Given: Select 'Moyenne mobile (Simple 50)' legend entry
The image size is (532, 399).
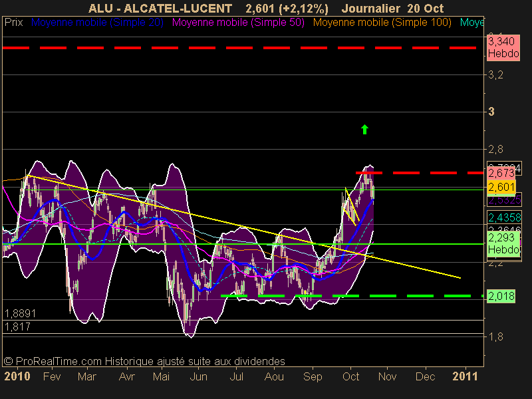Looking at the screenshot, I should point(238,23).
